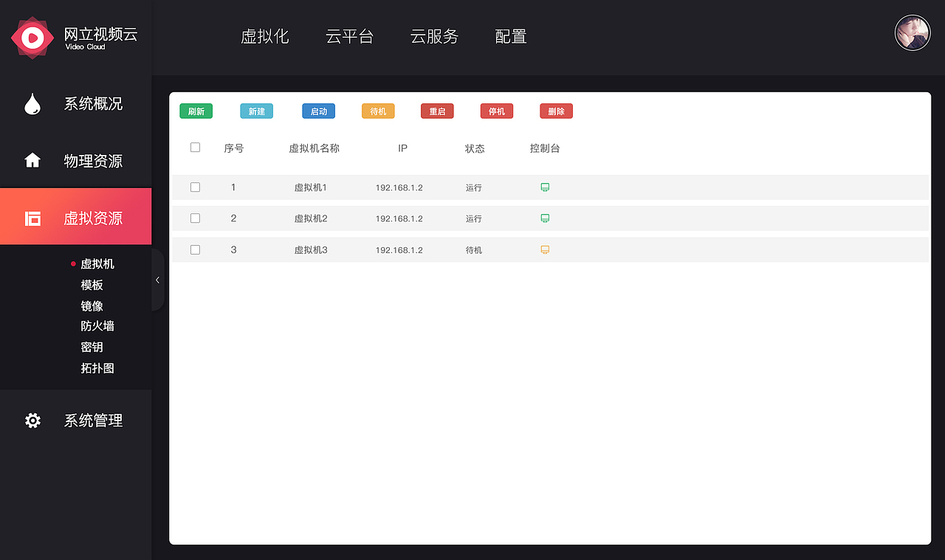
Task: Click the green 刷新 button
Action: [x=196, y=111]
